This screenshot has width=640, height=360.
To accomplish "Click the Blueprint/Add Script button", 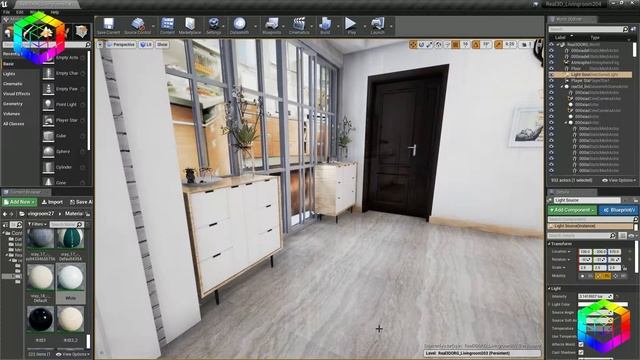I will [619, 210].
